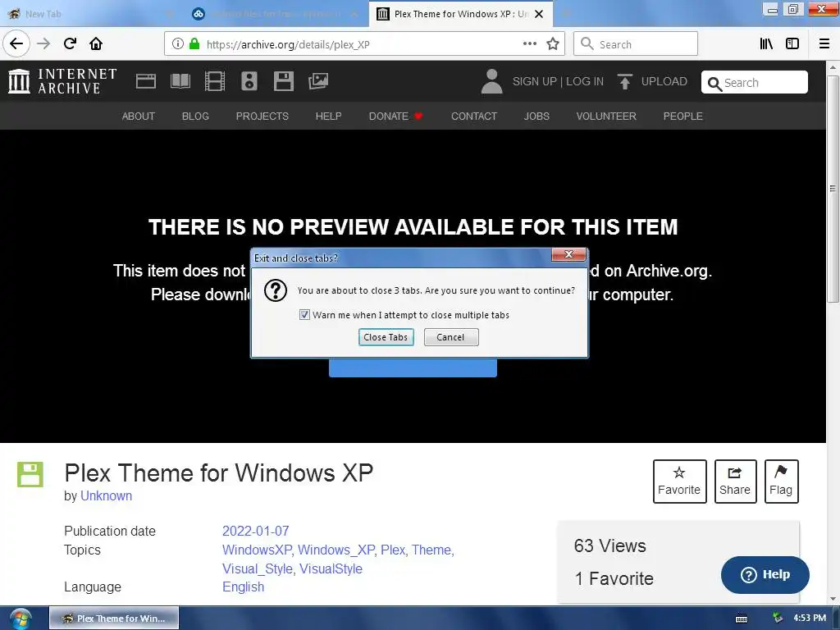Open the Plex topic link
Image resolution: width=840 pixels, height=630 pixels.
[x=393, y=550]
